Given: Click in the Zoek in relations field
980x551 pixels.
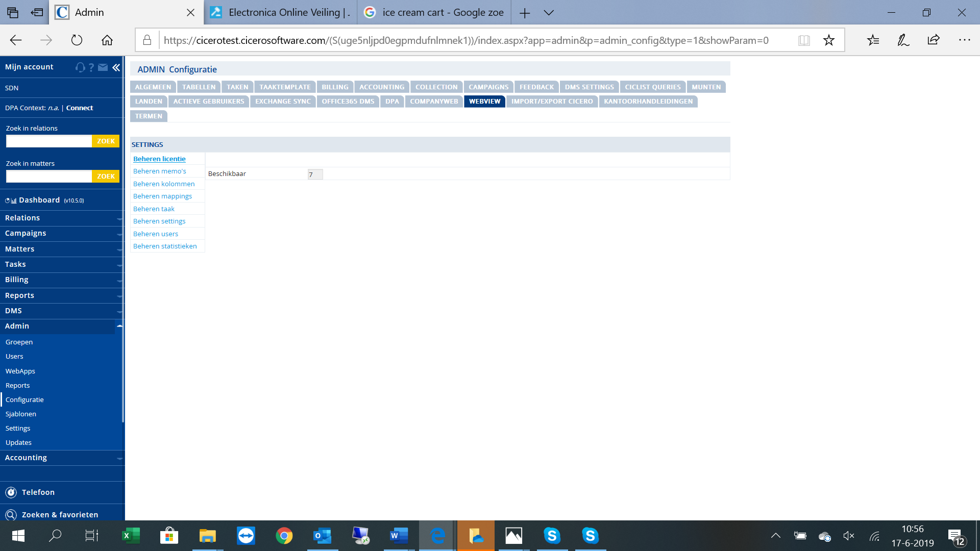Looking at the screenshot, I should (x=49, y=141).
